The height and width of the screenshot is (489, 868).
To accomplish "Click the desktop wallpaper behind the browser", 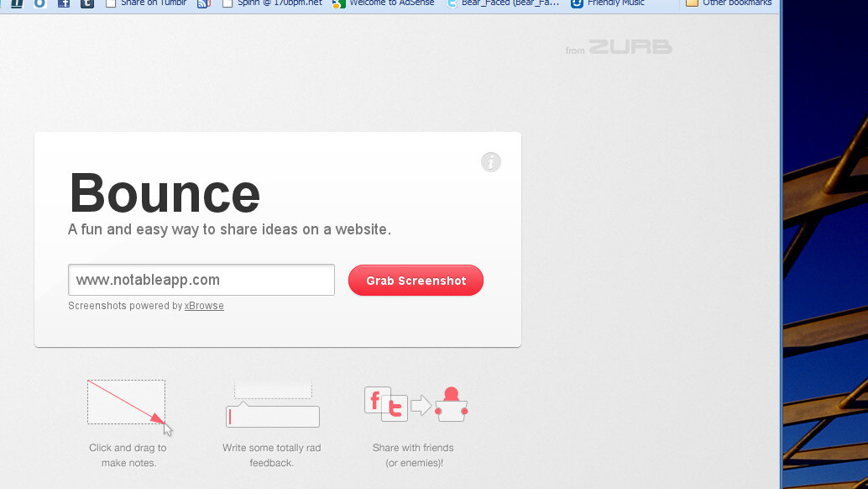I will tap(825, 252).
